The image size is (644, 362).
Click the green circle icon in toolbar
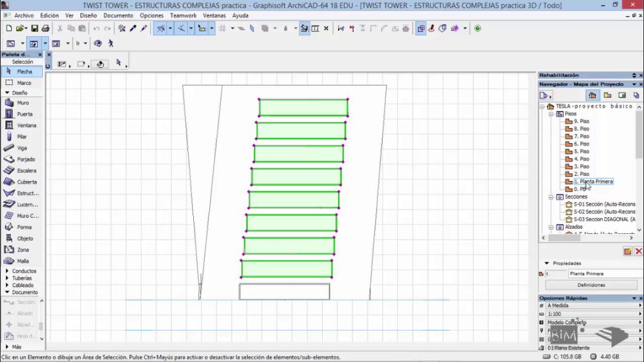click(x=477, y=28)
